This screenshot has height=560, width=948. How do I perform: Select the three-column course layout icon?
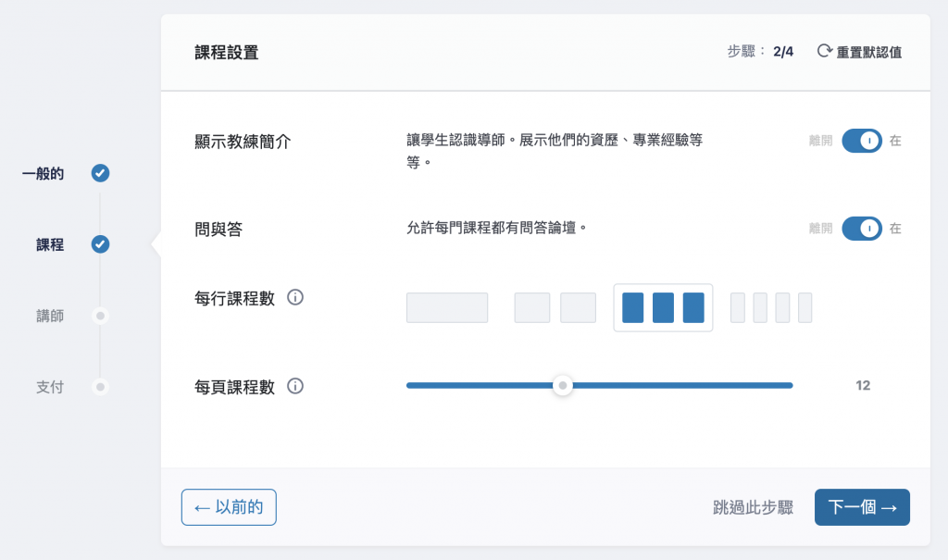click(x=663, y=307)
